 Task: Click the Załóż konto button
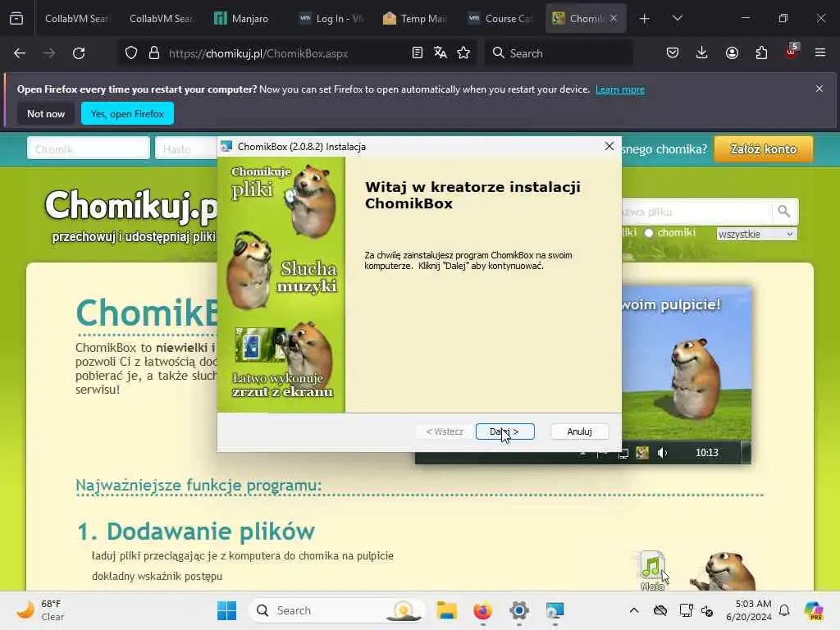pos(764,149)
